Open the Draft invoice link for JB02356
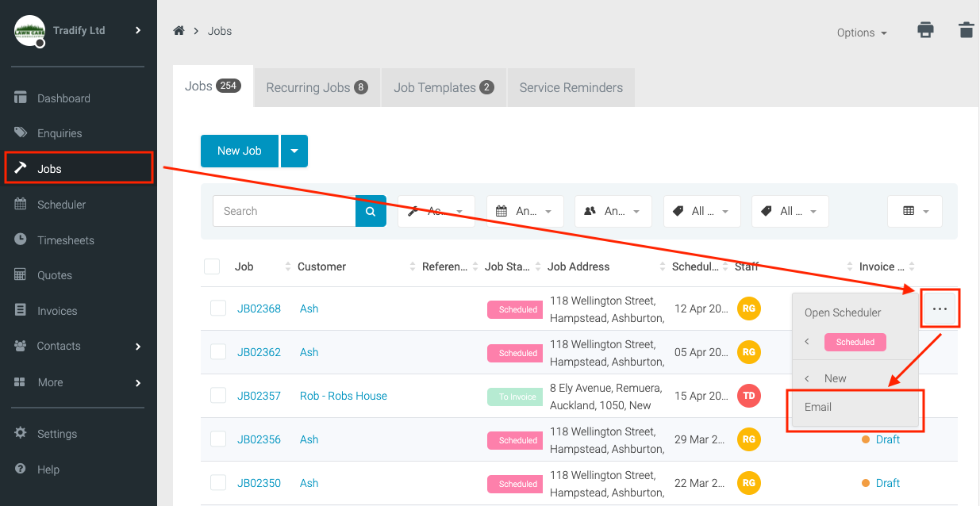Image resolution: width=980 pixels, height=506 pixels. [887, 439]
